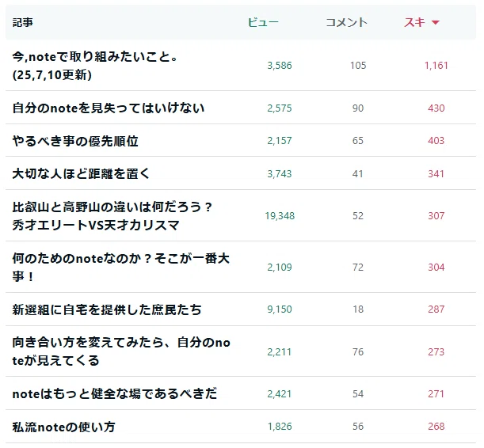Viewport: 484px width, 448px height.
Task: Select view count 2,109
Action: click(x=280, y=268)
